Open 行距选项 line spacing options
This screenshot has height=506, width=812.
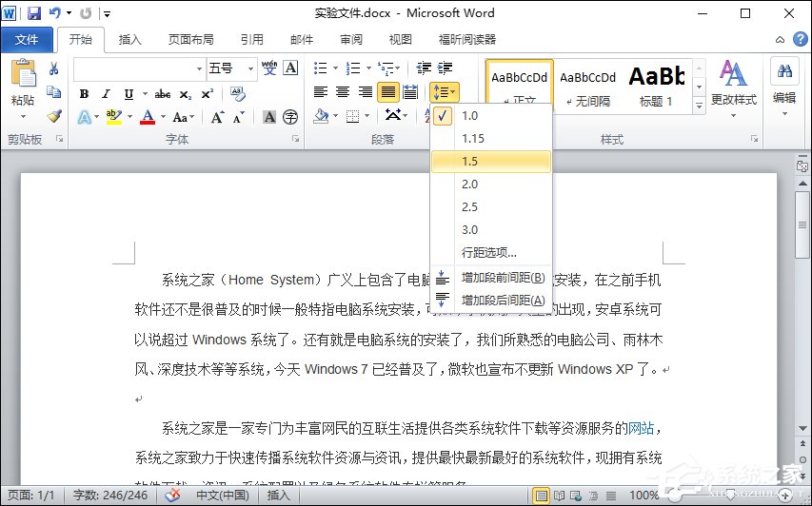coord(488,253)
